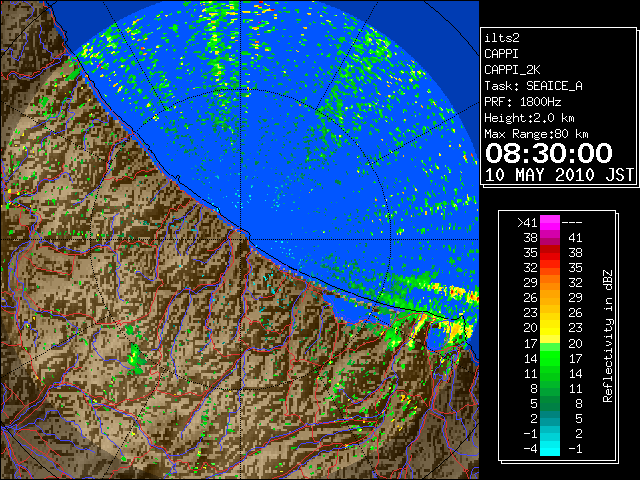
Task: Pick the dark red 35–38 dBZ band
Action: pyautogui.click(x=550, y=253)
